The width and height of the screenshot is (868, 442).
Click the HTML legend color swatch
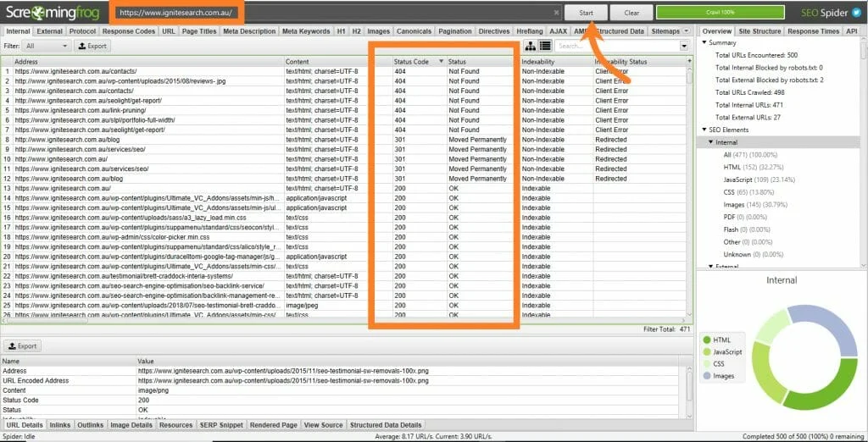706,340
